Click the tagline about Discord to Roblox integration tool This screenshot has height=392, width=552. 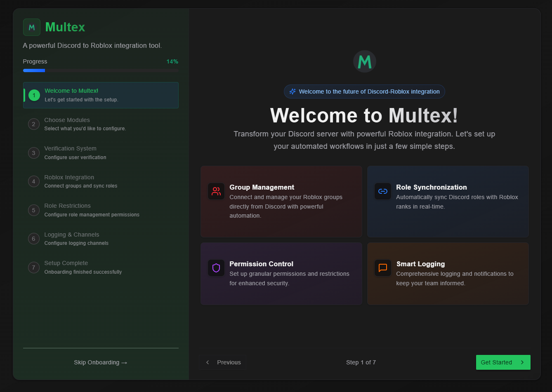[x=92, y=45]
